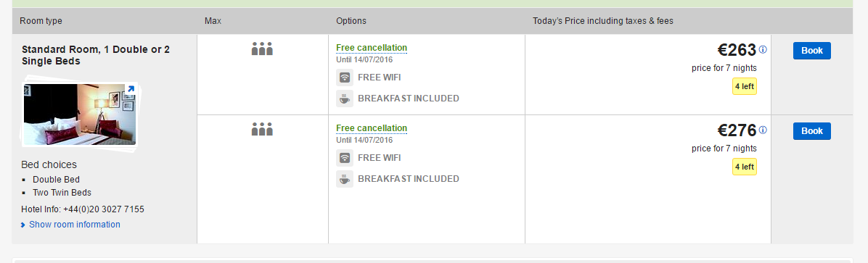Enlarge photo via arrow icon on room image
868x263 pixels.
point(131,89)
